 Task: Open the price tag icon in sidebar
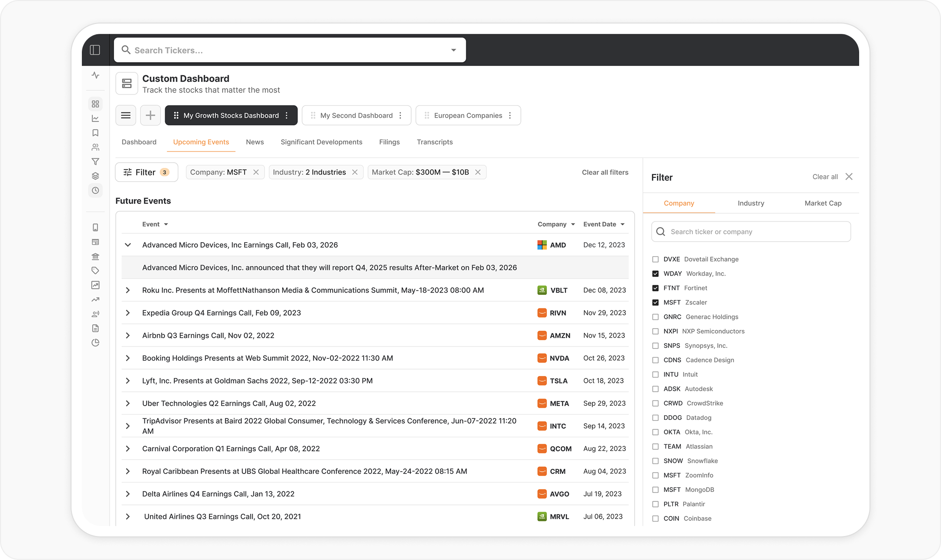click(x=96, y=270)
